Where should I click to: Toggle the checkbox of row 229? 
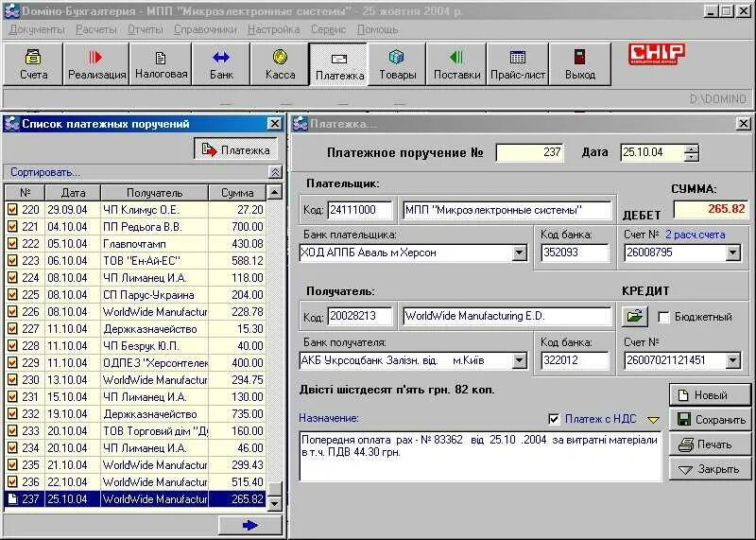(x=12, y=362)
